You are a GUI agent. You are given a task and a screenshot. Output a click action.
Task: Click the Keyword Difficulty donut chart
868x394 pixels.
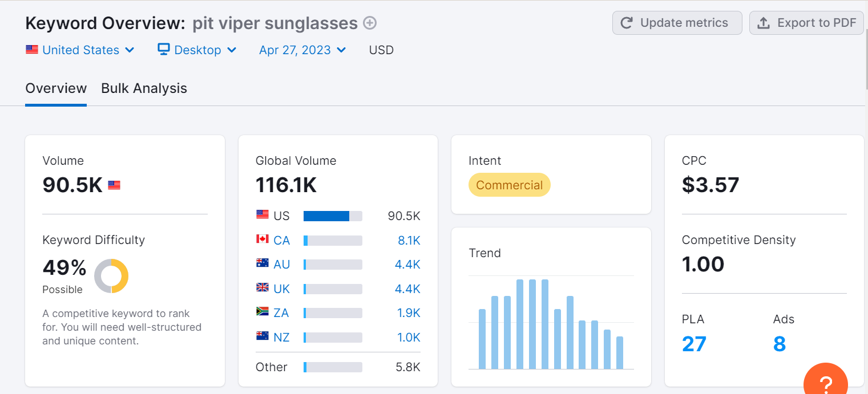[111, 276]
